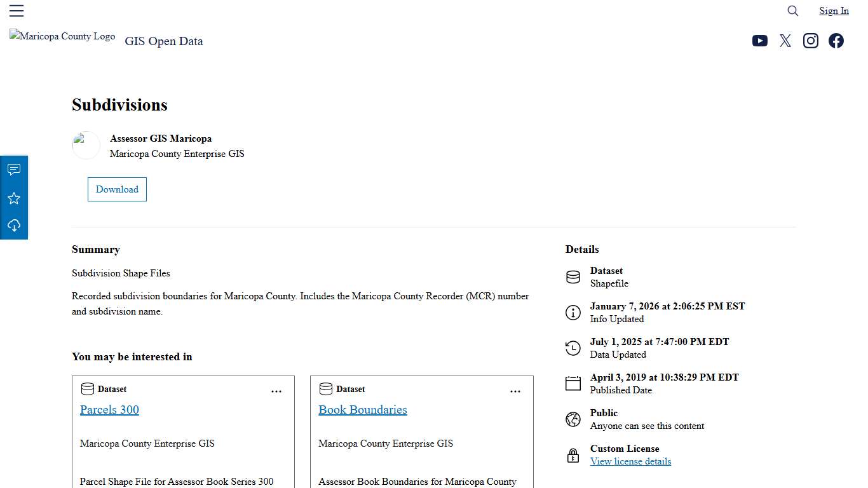The image size is (868, 488).
Task: Click the search magnifier icon
Action: 792,11
